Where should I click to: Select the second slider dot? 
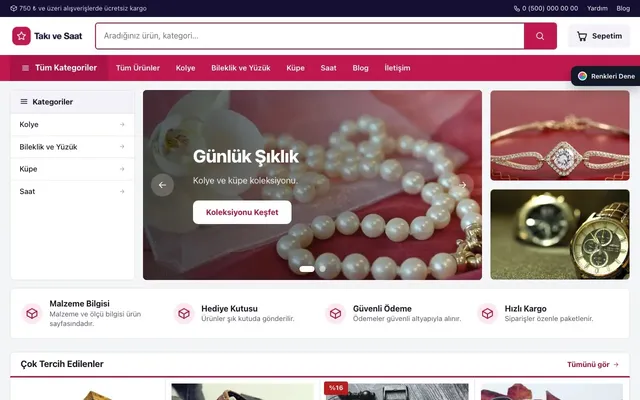point(322,269)
